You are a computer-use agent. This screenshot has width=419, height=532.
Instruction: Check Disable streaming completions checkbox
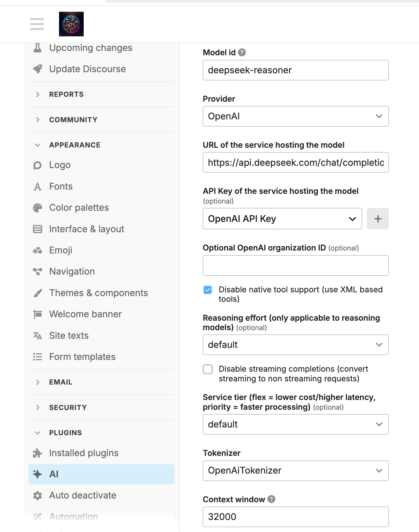click(208, 369)
